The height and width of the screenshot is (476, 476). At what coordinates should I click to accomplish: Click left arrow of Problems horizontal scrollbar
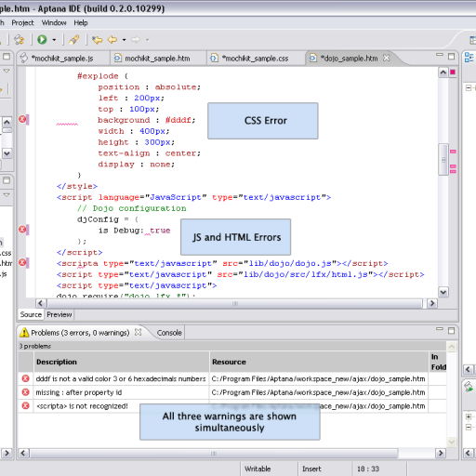pos(23,453)
